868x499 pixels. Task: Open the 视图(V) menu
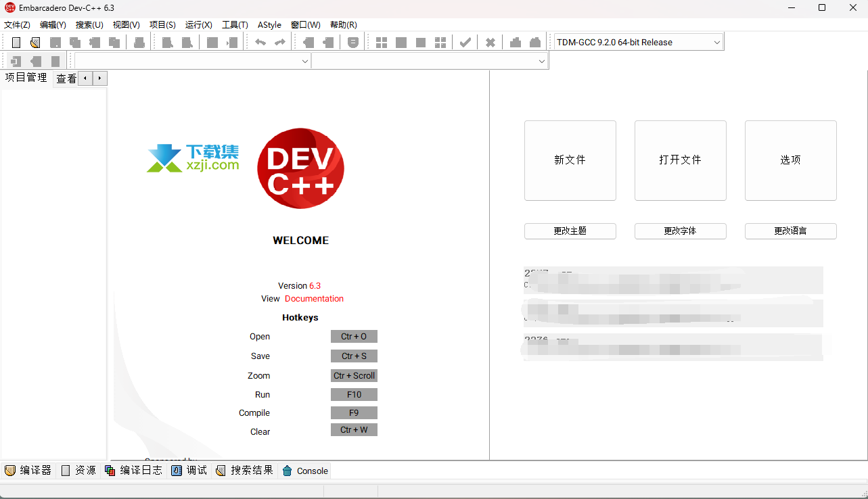(x=126, y=25)
